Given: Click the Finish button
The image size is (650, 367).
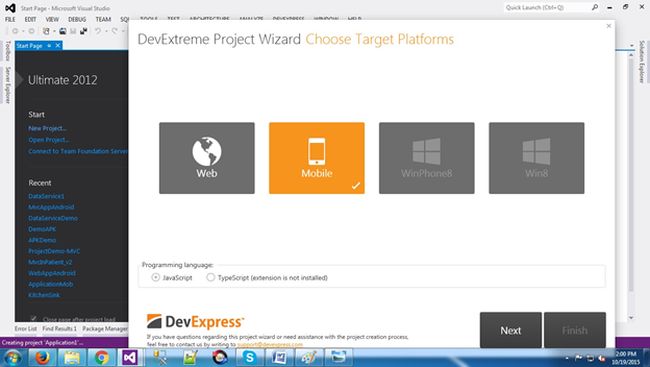Looking at the screenshot, I should 575,330.
